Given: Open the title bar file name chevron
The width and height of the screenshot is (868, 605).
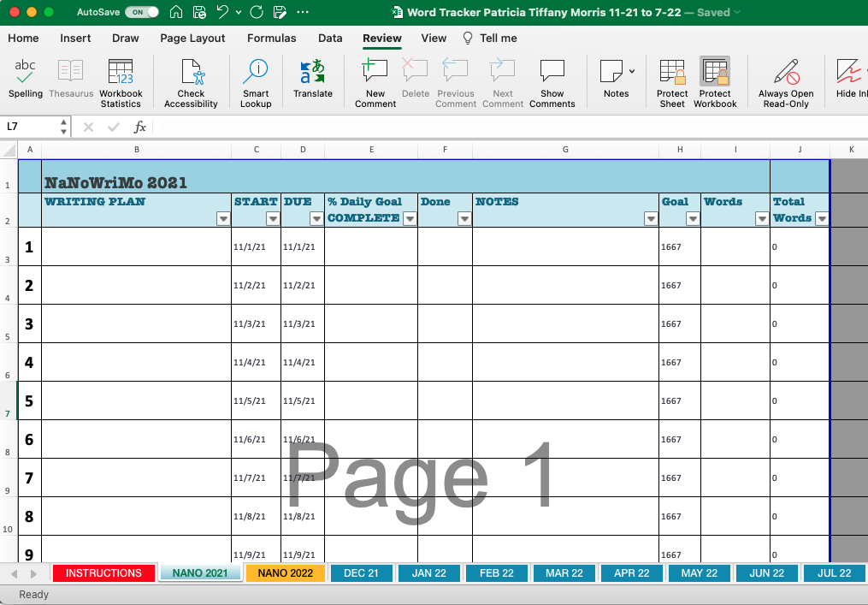Looking at the screenshot, I should tap(737, 12).
